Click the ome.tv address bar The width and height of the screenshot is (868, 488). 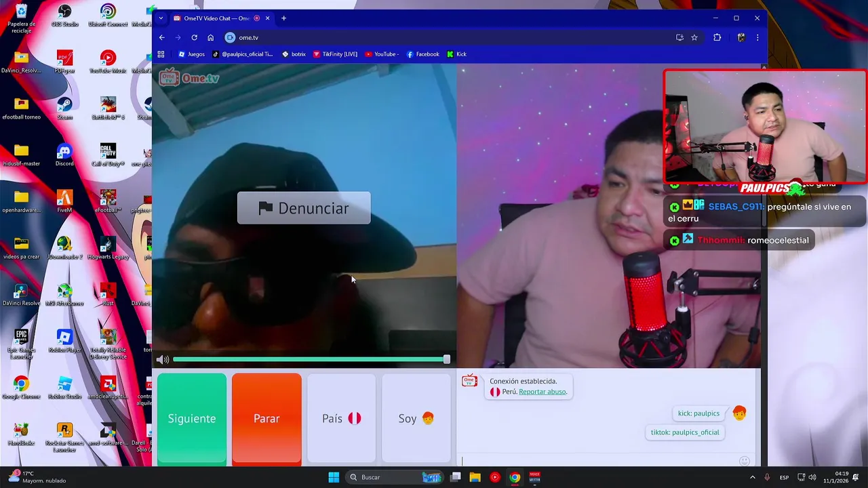(x=448, y=37)
